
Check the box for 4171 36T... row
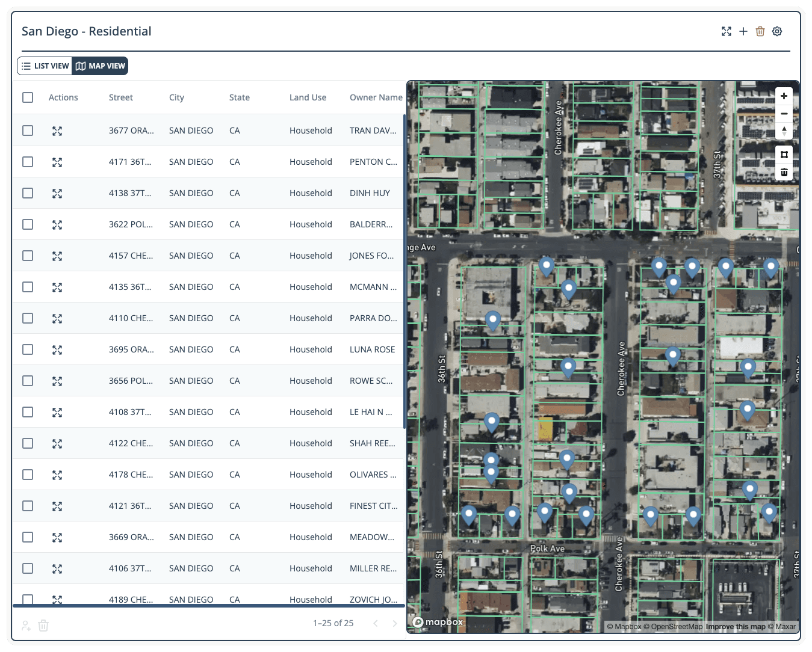pyautogui.click(x=28, y=162)
